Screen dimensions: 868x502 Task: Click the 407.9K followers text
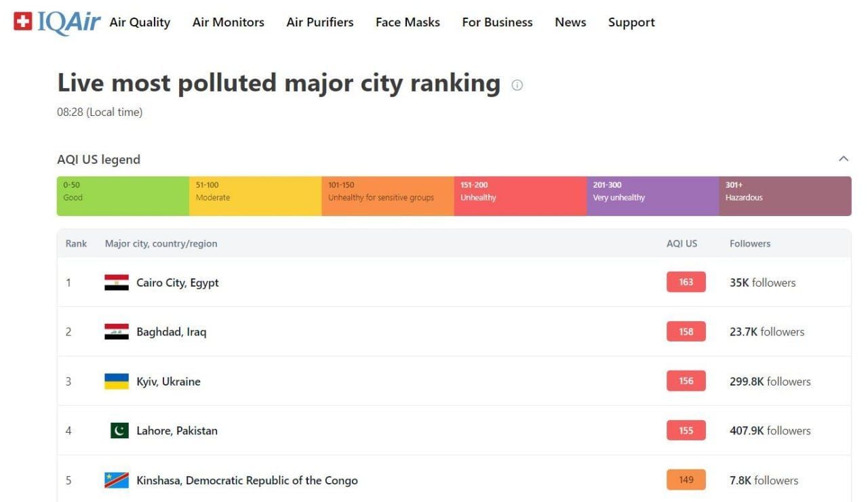click(770, 430)
